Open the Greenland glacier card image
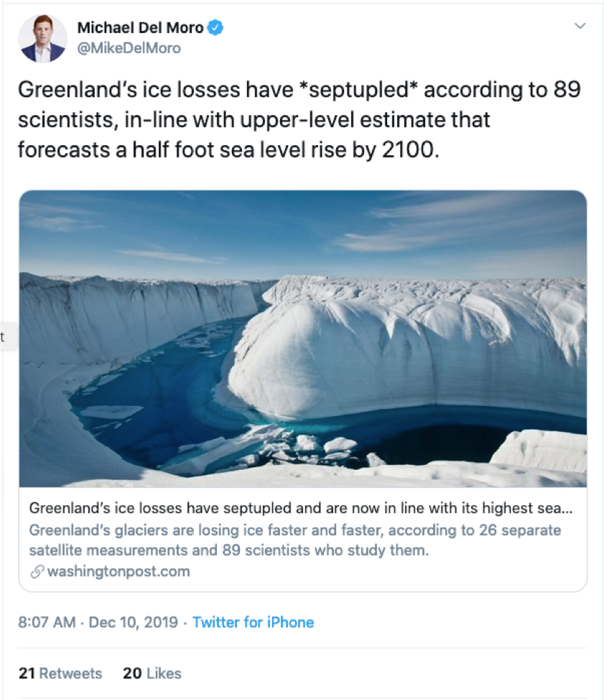This screenshot has height=700, width=604. (302, 338)
